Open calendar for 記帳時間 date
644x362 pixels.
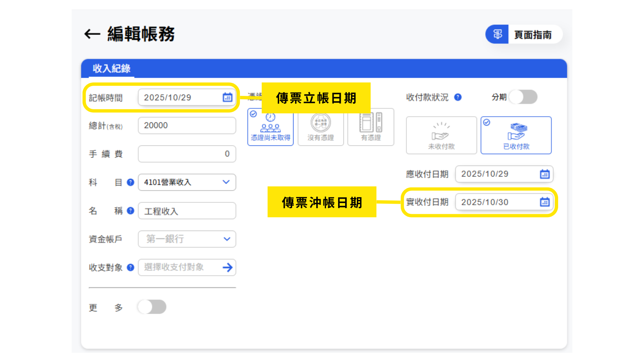point(227,98)
